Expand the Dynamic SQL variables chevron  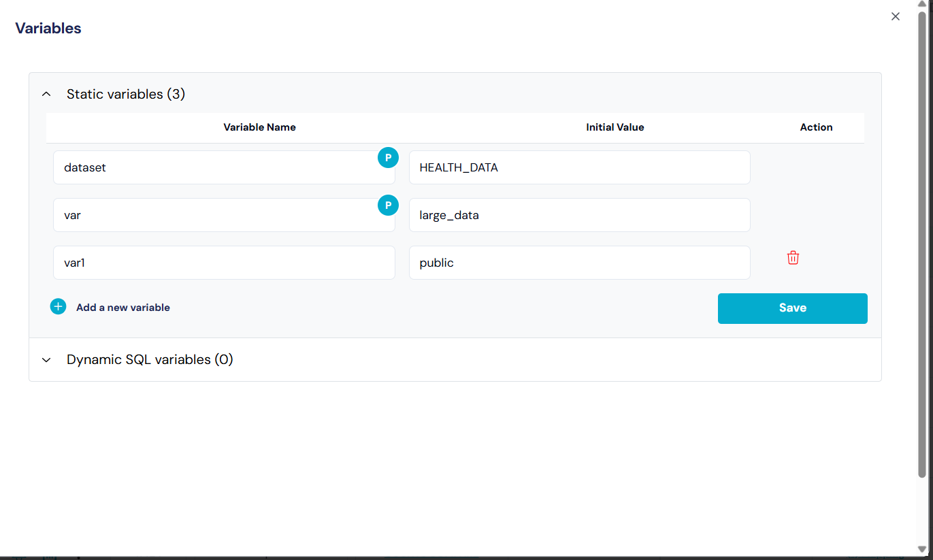[46, 360]
